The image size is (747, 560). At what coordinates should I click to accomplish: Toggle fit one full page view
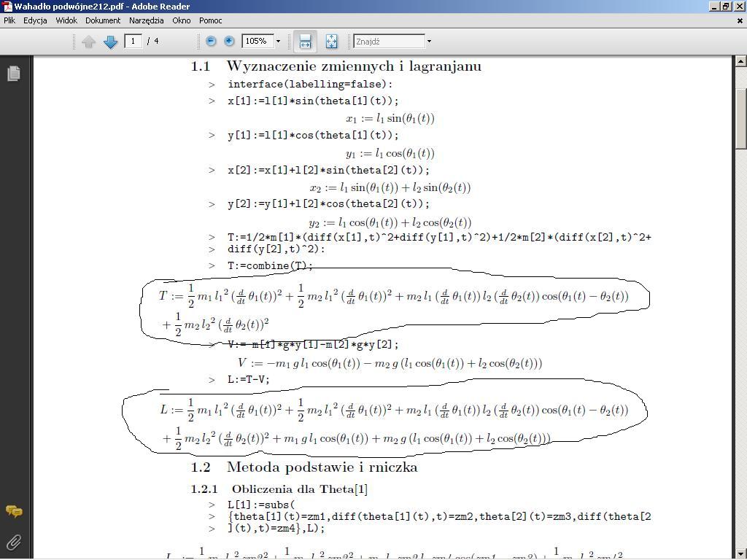tap(331, 42)
